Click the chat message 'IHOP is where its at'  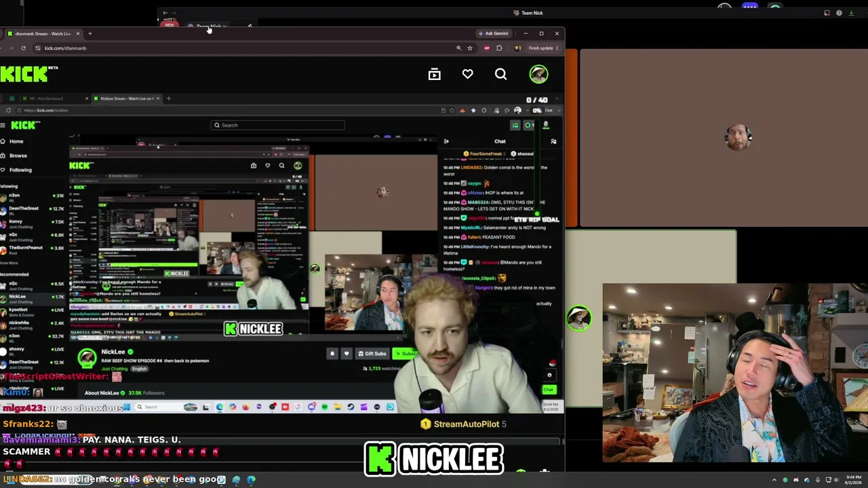click(503, 193)
